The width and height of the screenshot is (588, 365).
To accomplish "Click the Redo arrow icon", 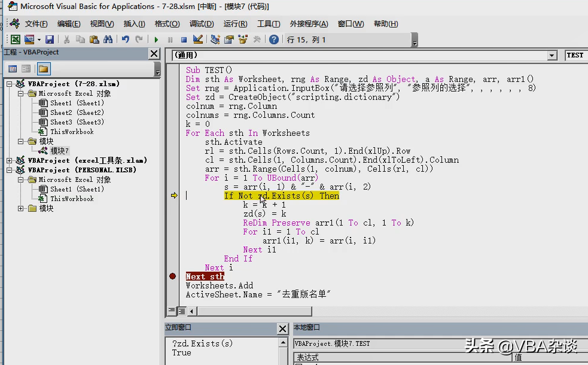I will pos(139,39).
